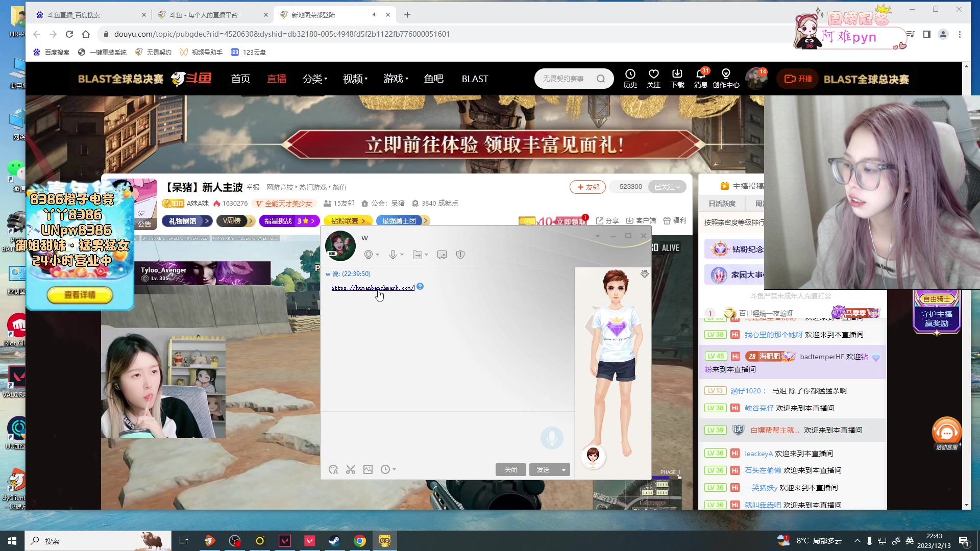Click the small avatar under the 3D character
Screen dimensions: 980x551
pos(593,457)
